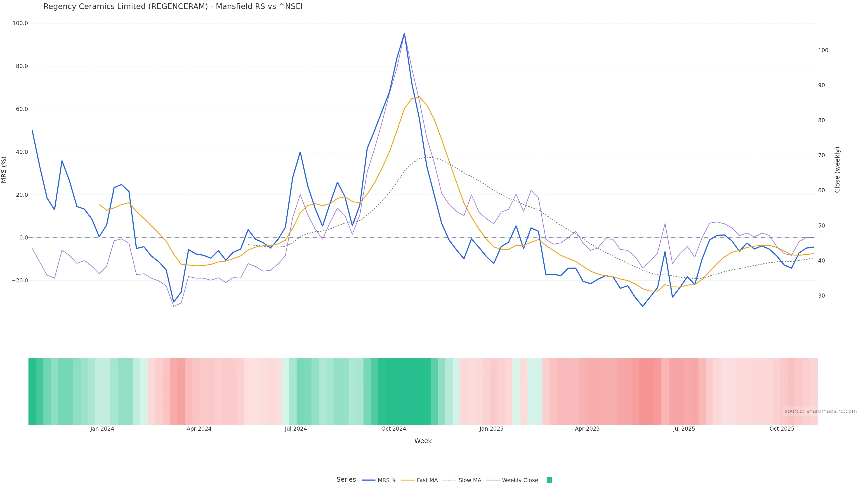
Task: Toggle the Fast MA legend series
Action: click(x=427, y=480)
